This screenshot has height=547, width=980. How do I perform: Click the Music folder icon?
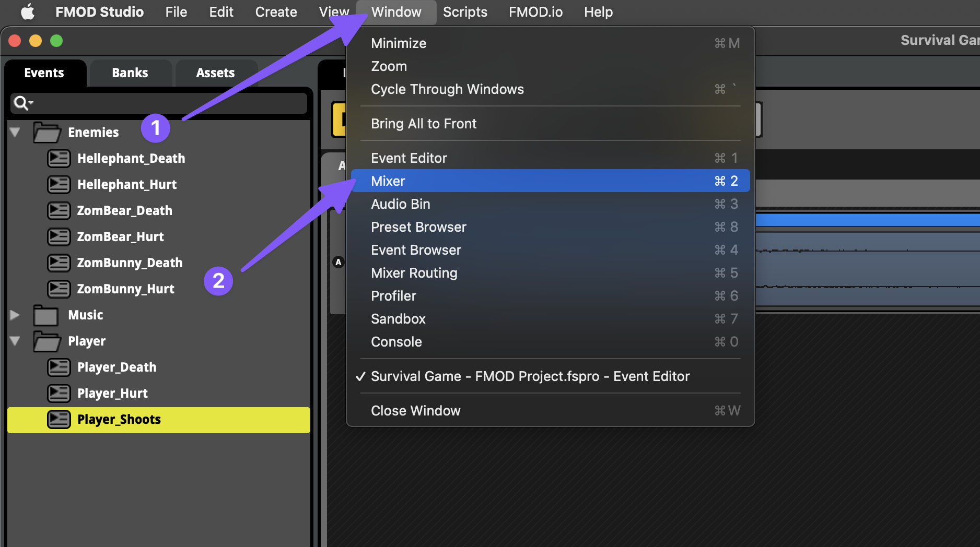46,315
